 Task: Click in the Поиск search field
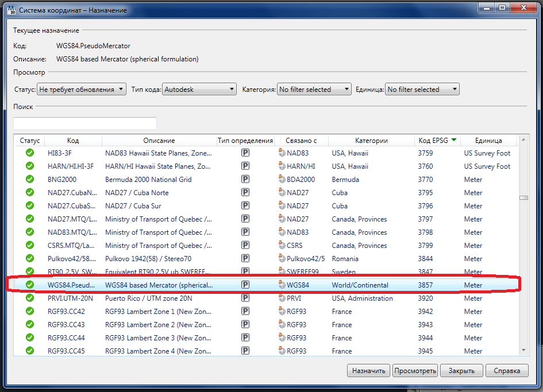click(x=85, y=123)
